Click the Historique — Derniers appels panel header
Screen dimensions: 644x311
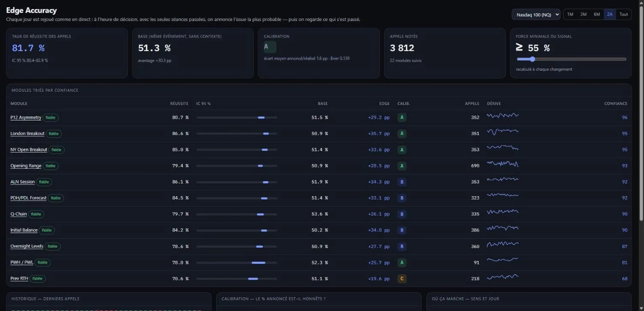point(45,299)
